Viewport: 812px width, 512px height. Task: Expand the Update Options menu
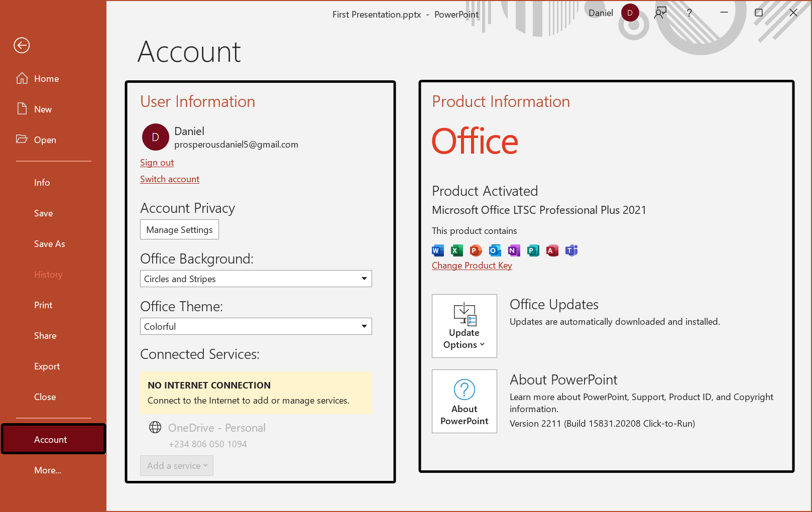[x=464, y=326]
